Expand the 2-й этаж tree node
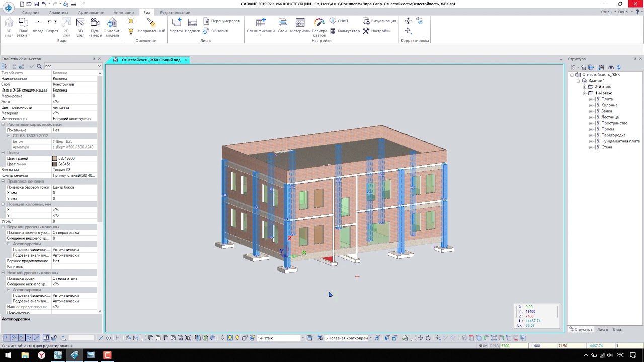This screenshot has height=362, width=644. [x=585, y=87]
